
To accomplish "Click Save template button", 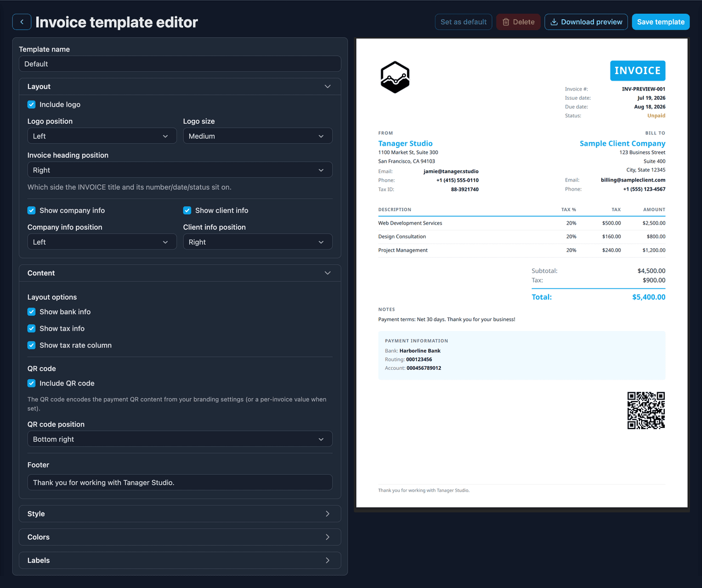I will 661,22.
